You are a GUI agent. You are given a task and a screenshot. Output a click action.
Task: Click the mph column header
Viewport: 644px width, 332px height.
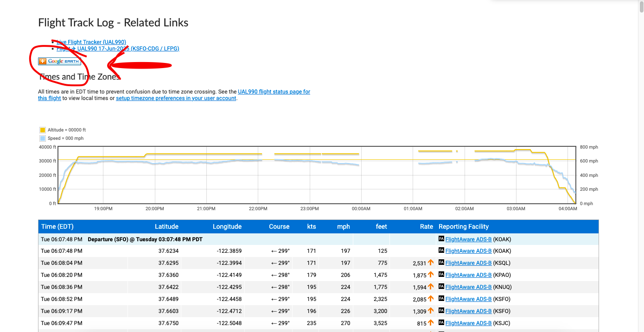click(344, 226)
